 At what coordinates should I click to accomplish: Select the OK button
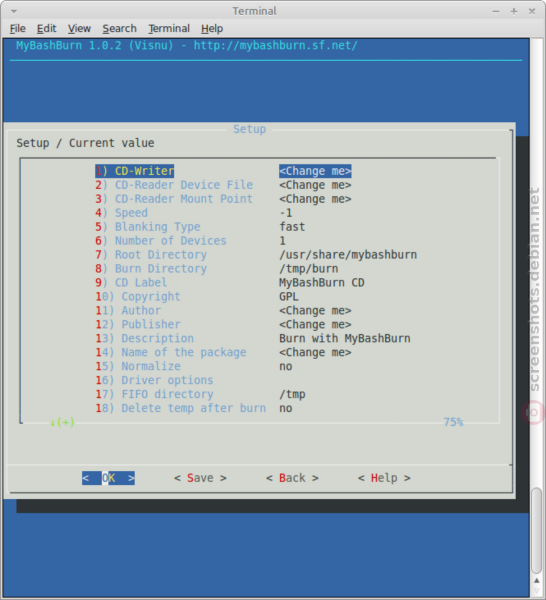(108, 478)
